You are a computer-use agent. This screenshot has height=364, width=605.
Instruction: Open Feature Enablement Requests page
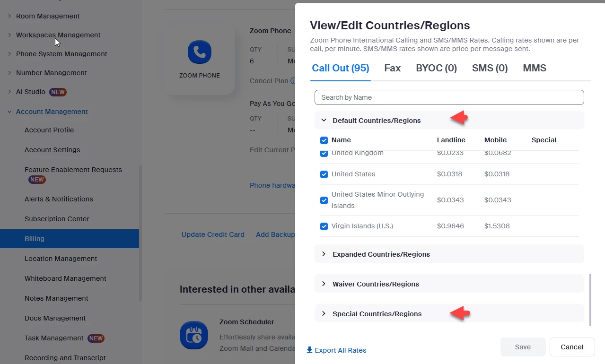click(x=73, y=170)
